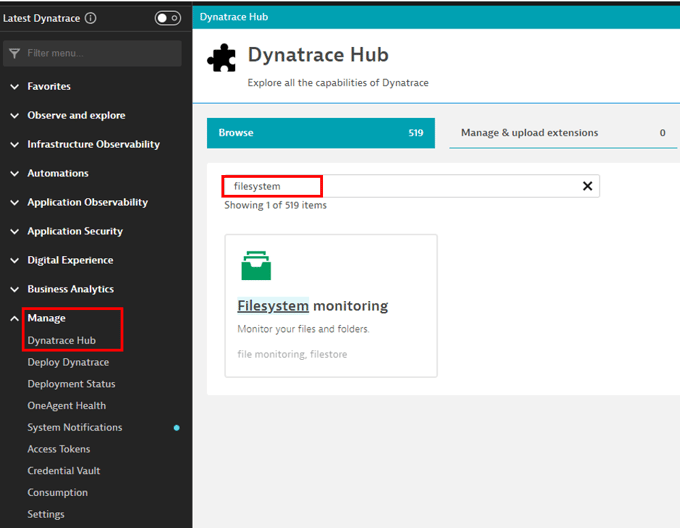Viewport: 680px width, 528px height.
Task: Click 'file monitoring, filestore' tags text
Action: (x=292, y=354)
